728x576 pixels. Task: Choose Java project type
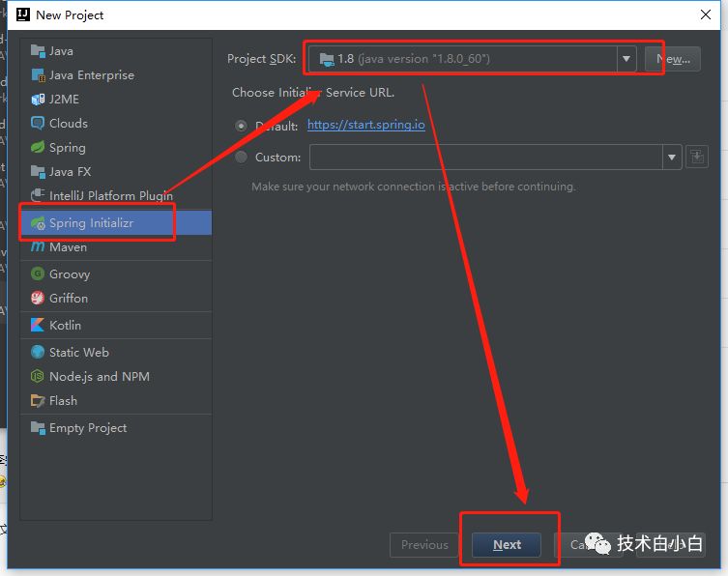pos(116,50)
